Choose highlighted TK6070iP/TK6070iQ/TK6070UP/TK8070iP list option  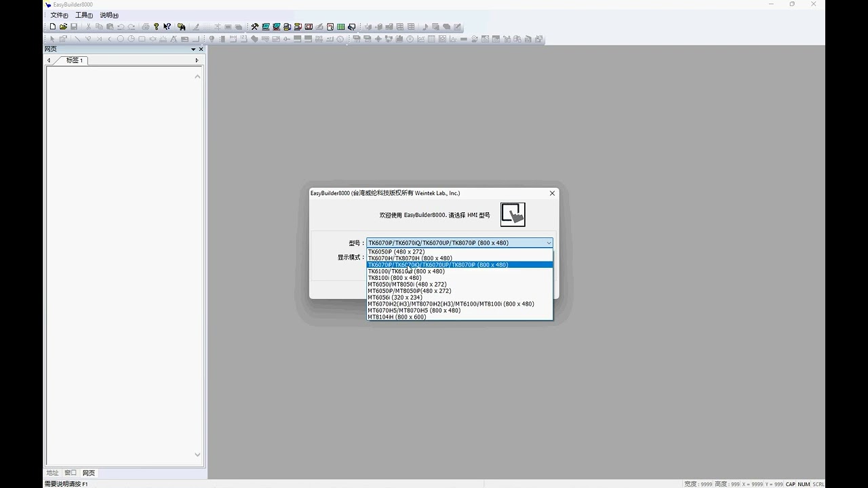tap(460, 265)
